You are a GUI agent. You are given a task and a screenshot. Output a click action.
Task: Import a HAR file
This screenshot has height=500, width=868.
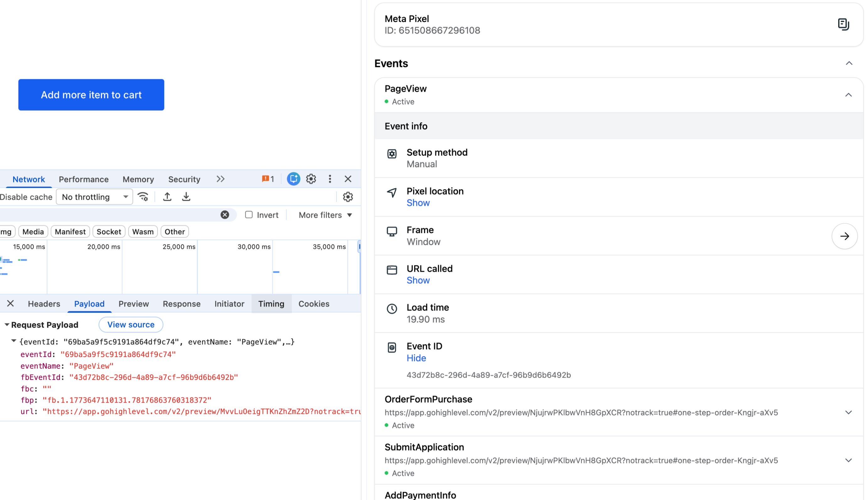pos(167,196)
